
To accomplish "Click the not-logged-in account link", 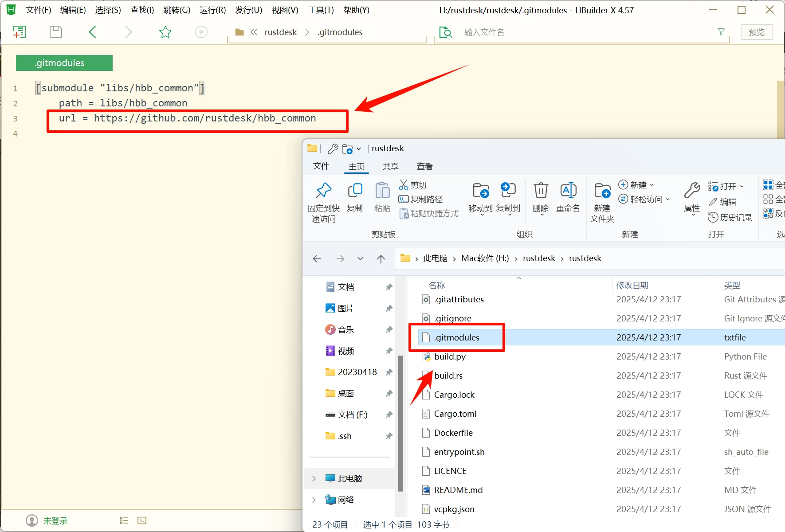I will (x=55, y=520).
